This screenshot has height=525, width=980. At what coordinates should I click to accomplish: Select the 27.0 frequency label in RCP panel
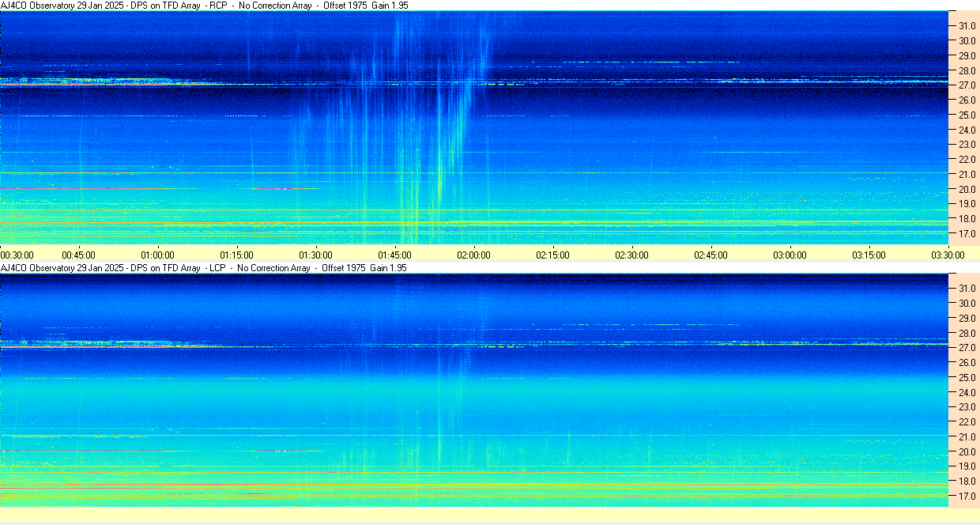(x=967, y=85)
